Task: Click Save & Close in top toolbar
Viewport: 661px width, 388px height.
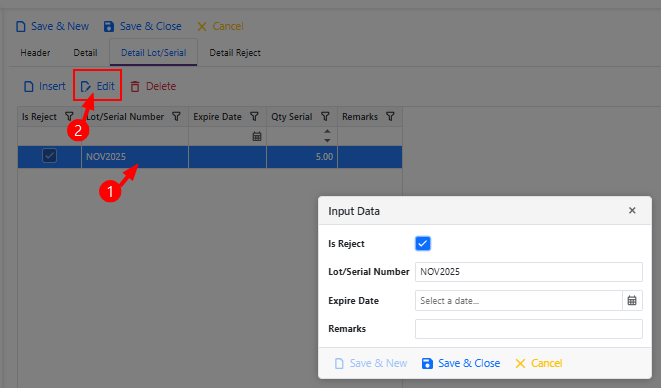Action: (x=142, y=26)
